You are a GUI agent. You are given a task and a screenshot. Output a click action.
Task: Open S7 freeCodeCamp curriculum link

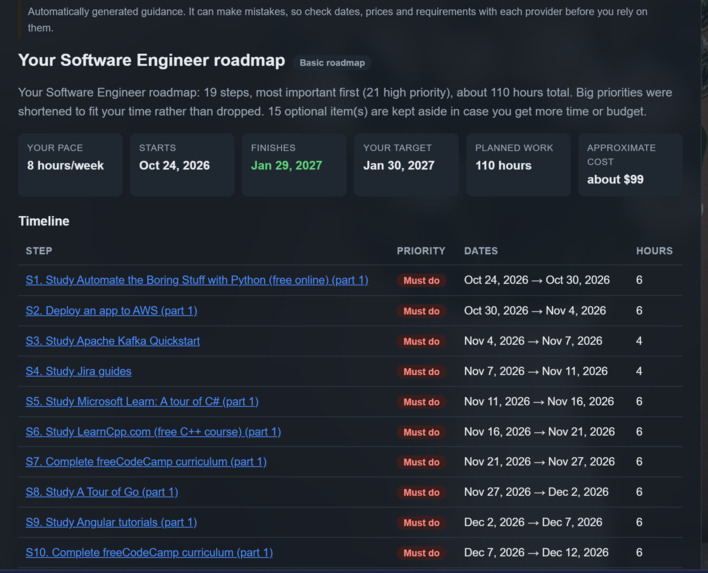click(146, 461)
